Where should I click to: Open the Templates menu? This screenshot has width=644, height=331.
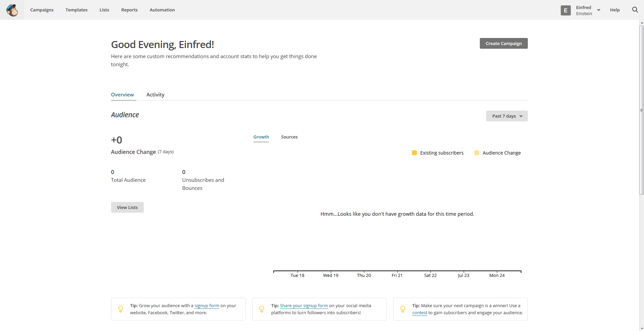click(x=77, y=10)
